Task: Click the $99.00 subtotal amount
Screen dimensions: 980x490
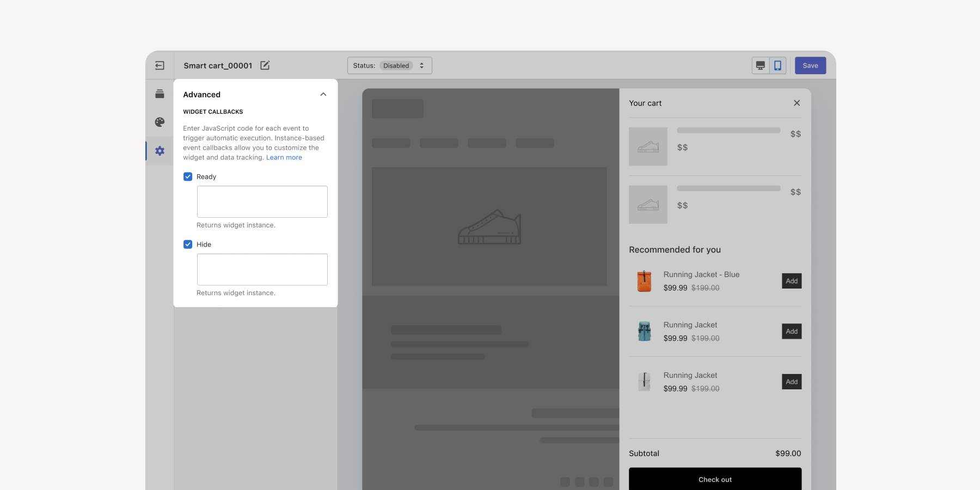Action: 788,454
